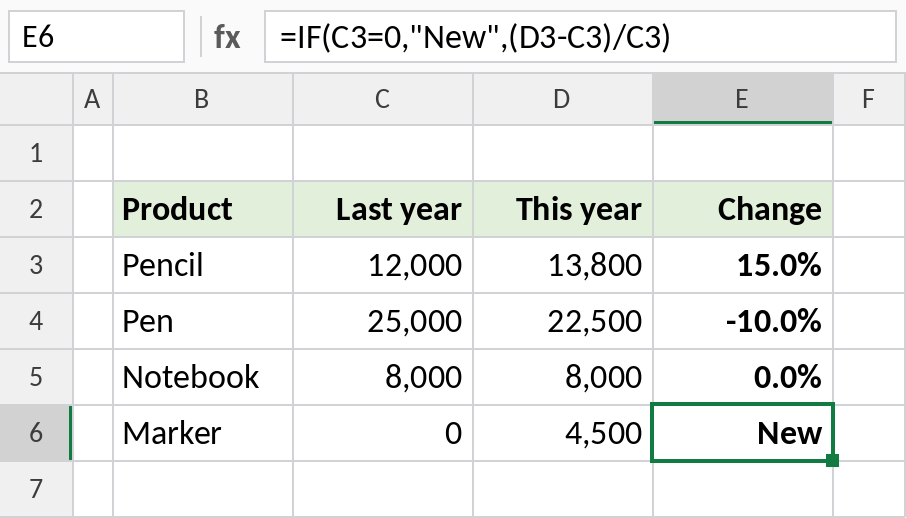Select column C header
906x518 pixels.
click(383, 99)
